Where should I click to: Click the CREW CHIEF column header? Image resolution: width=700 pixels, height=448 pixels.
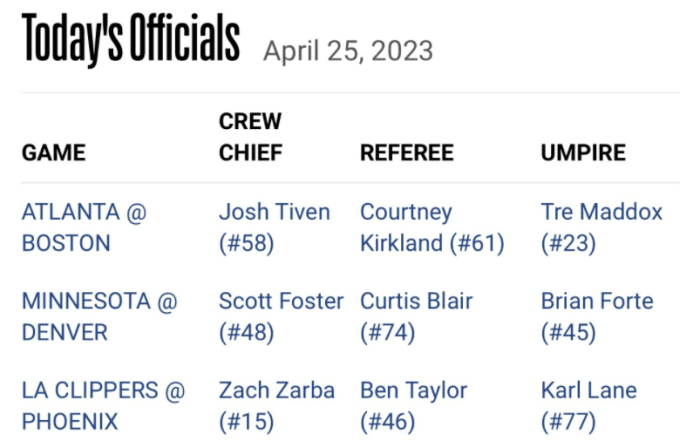251,137
